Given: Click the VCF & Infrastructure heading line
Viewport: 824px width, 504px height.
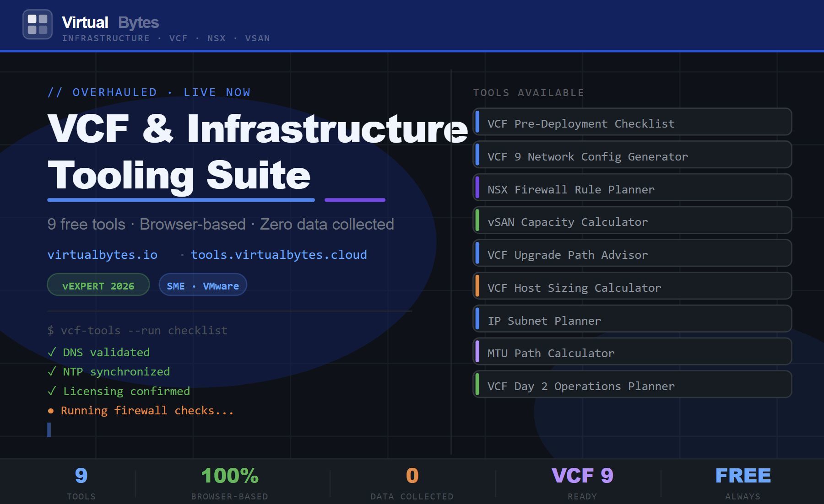Looking at the screenshot, I should pos(258,129).
